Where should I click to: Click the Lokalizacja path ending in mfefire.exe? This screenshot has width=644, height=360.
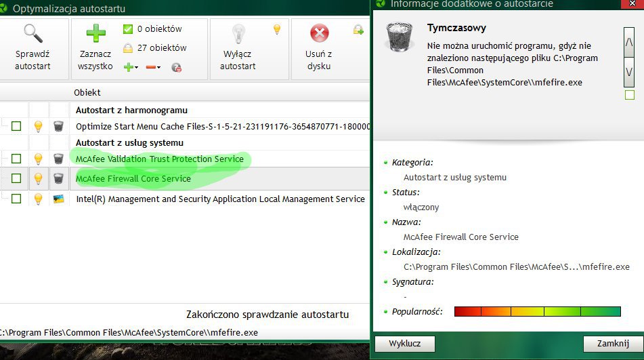pyautogui.click(x=516, y=266)
